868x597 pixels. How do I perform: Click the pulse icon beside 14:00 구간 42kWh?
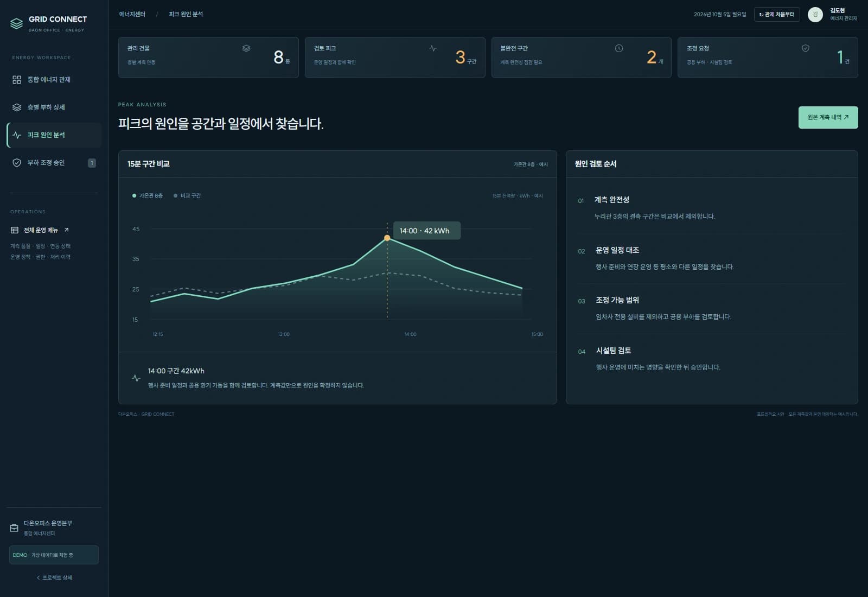click(136, 378)
